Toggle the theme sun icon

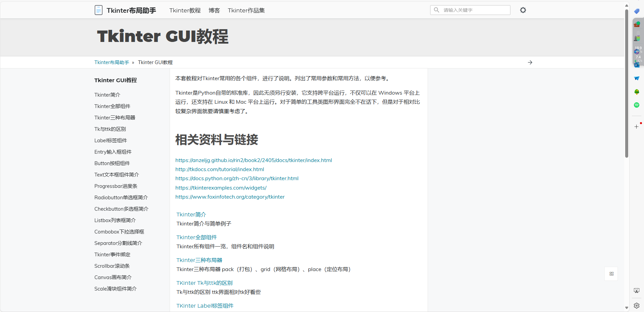[x=523, y=10]
